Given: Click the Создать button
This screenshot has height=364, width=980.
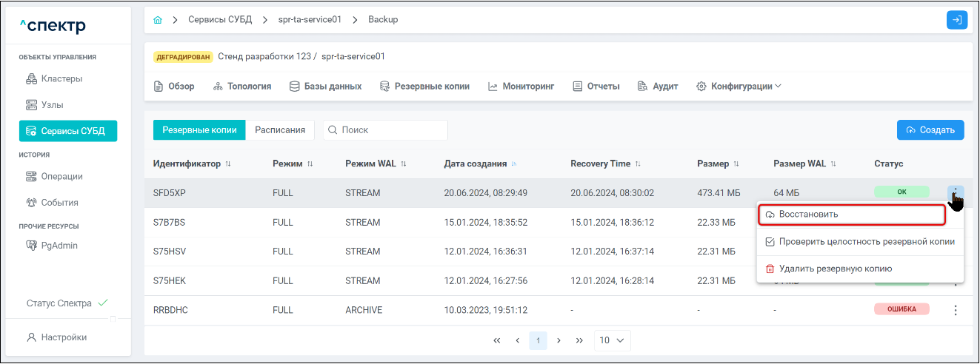Looking at the screenshot, I should coord(930,130).
